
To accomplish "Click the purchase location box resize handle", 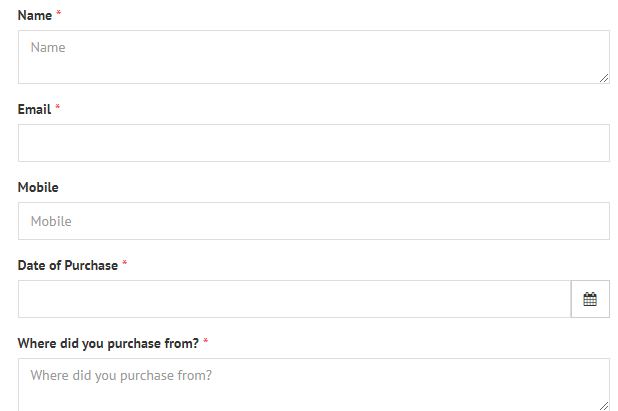I will (604, 405).
